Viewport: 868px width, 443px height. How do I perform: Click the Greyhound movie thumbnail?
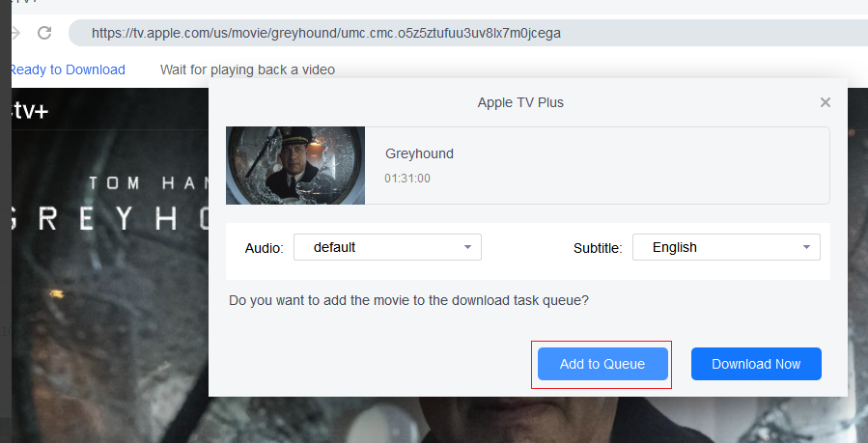point(295,165)
